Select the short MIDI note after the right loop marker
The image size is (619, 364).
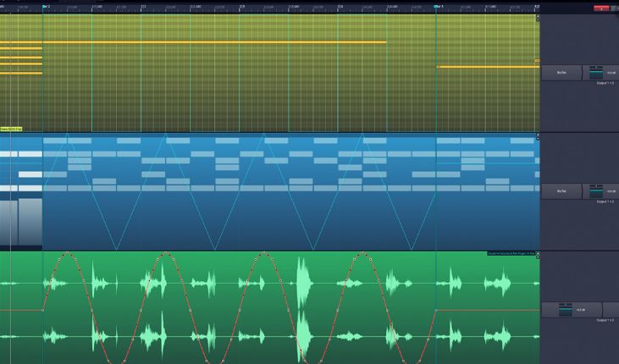click(485, 66)
